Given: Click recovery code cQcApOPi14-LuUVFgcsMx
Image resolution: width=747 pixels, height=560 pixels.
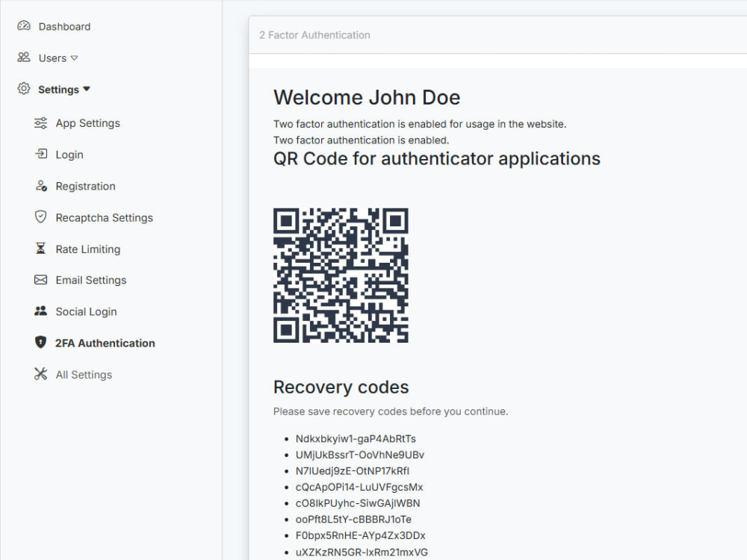Looking at the screenshot, I should 359,487.
